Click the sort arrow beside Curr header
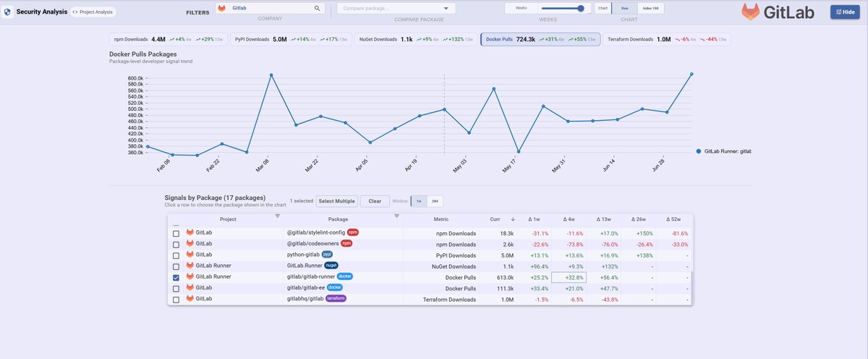 513,219
